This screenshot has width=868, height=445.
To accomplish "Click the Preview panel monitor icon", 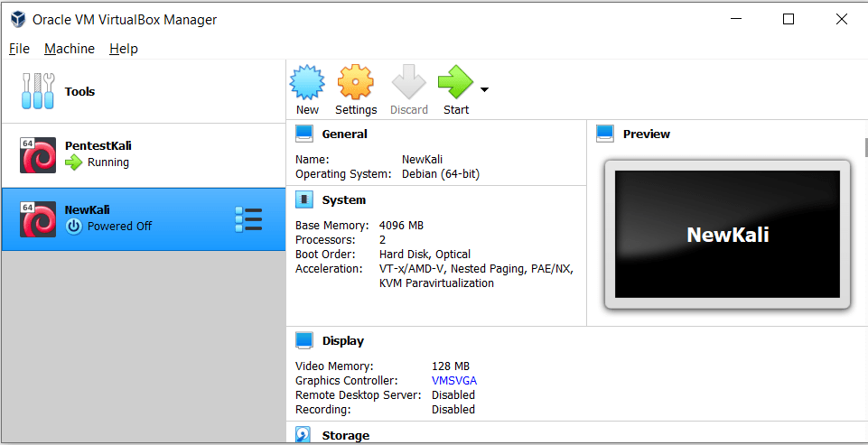I will (x=605, y=134).
